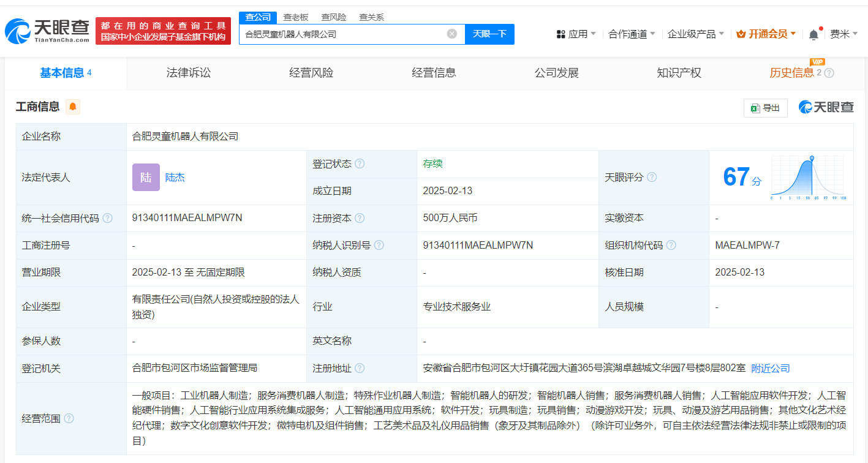Expand the 应用 dropdown menu
Screen dimensions: 868x463
click(x=576, y=34)
